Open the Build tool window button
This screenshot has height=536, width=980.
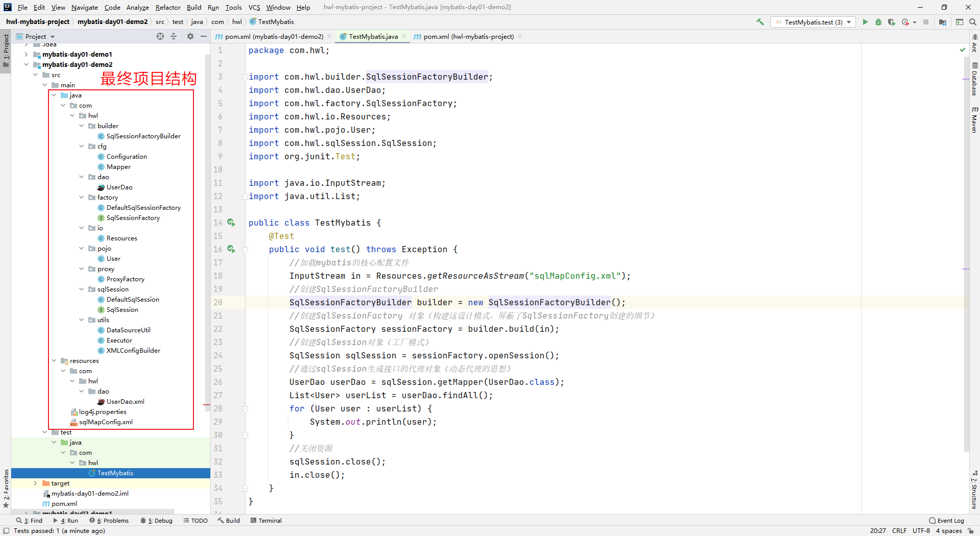coord(229,521)
